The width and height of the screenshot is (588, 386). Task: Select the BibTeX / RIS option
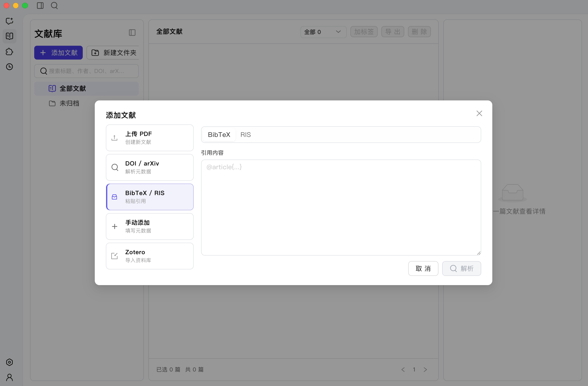150,197
